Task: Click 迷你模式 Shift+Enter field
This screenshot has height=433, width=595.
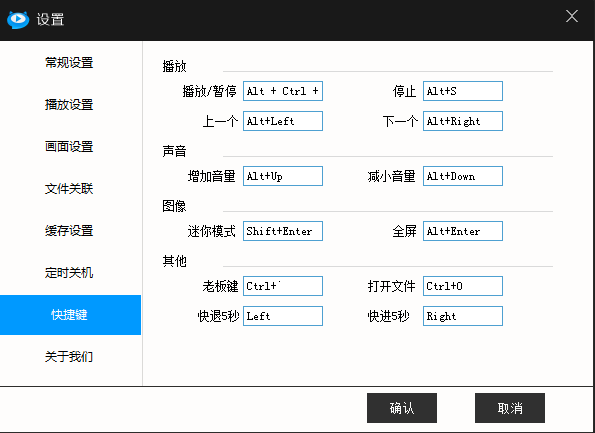Action: coord(283,231)
